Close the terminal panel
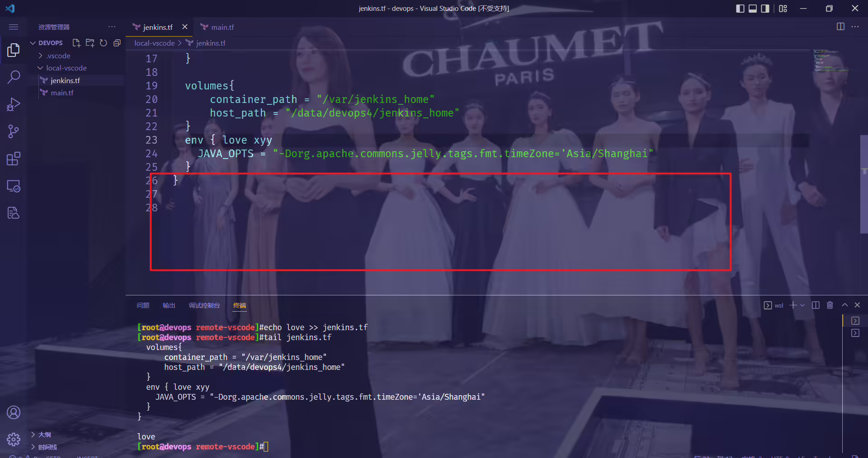This screenshot has height=458, width=868. coord(857,305)
